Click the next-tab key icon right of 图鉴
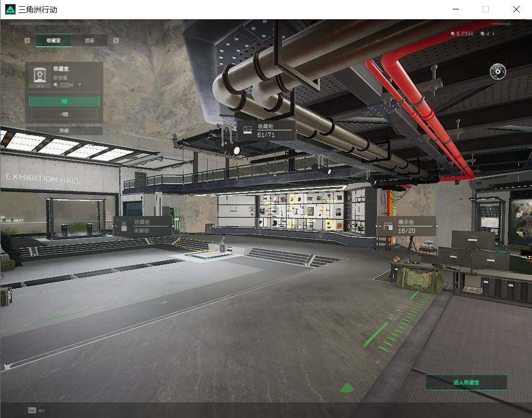 point(116,41)
